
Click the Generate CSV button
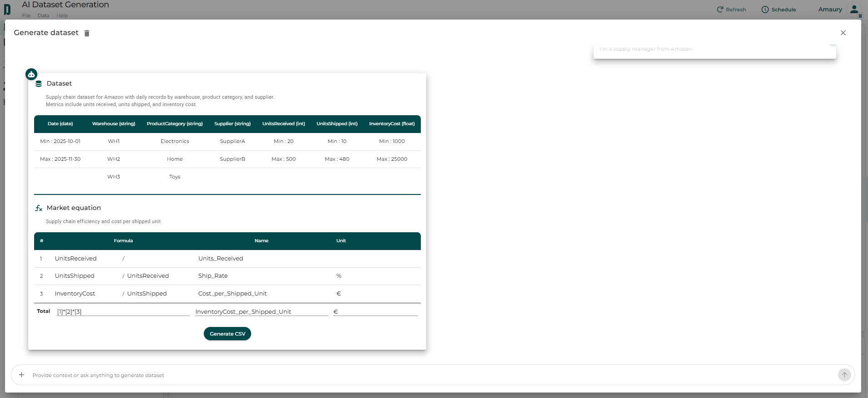(227, 334)
